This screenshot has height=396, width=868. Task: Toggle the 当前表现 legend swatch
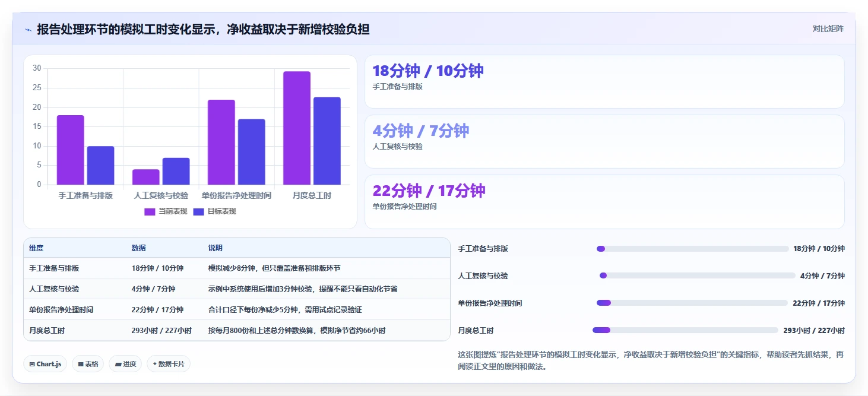[150, 211]
